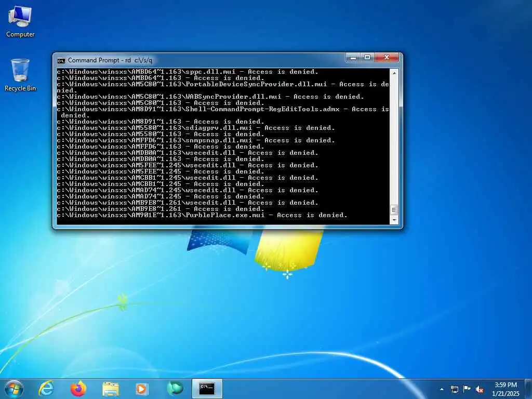The image size is (532, 399).
Task: Open the Windows Start menu orb
Action: coord(14,389)
